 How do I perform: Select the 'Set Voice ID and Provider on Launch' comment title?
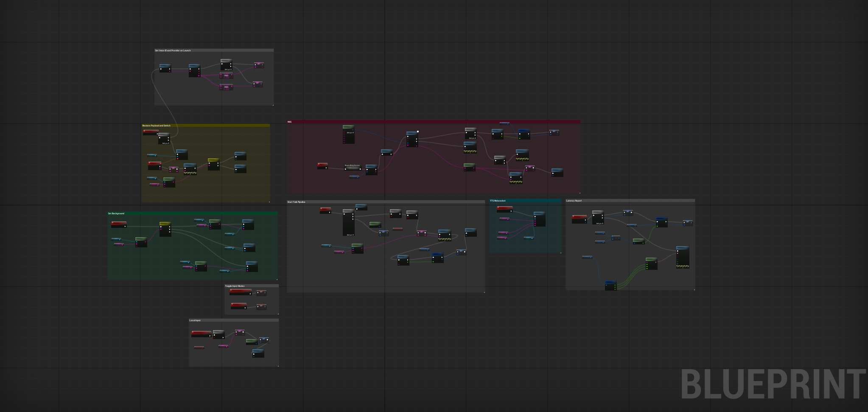[173, 50]
